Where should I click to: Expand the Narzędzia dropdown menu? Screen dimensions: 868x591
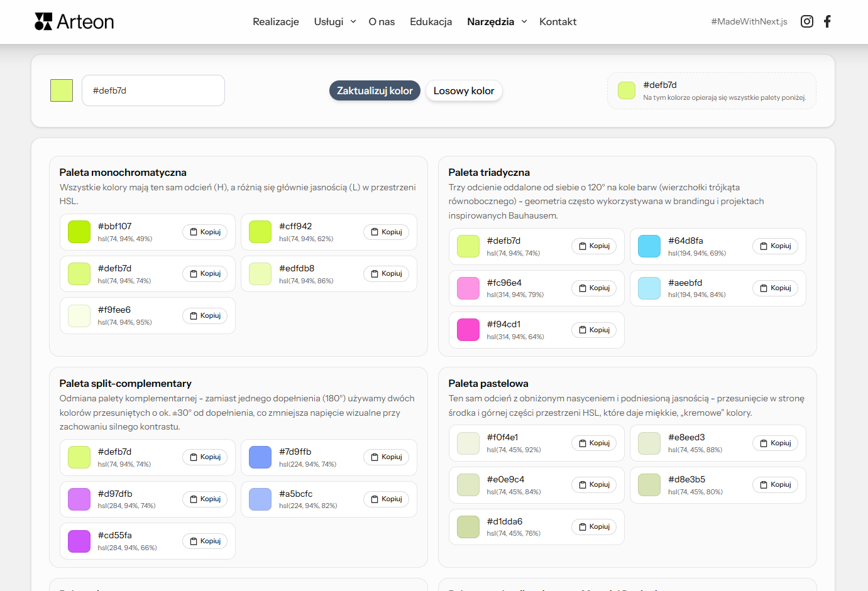(497, 21)
